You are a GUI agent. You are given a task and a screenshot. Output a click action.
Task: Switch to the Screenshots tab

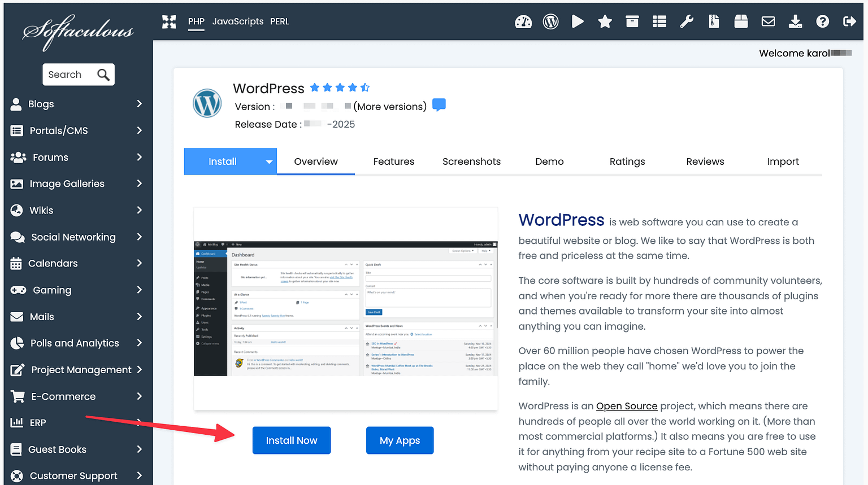(x=471, y=161)
